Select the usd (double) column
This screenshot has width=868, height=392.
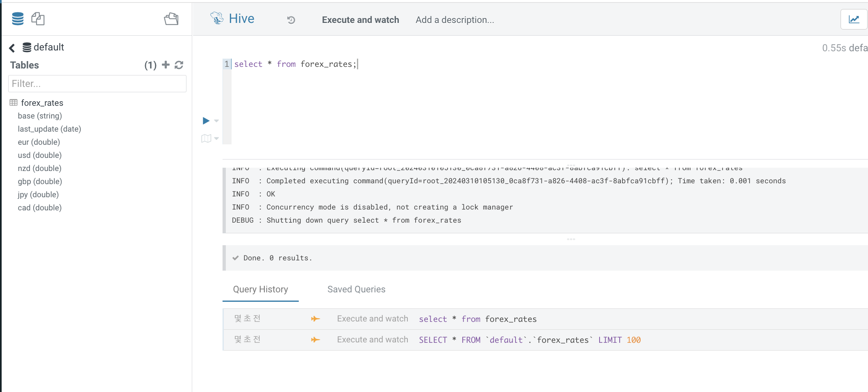pyautogui.click(x=40, y=155)
